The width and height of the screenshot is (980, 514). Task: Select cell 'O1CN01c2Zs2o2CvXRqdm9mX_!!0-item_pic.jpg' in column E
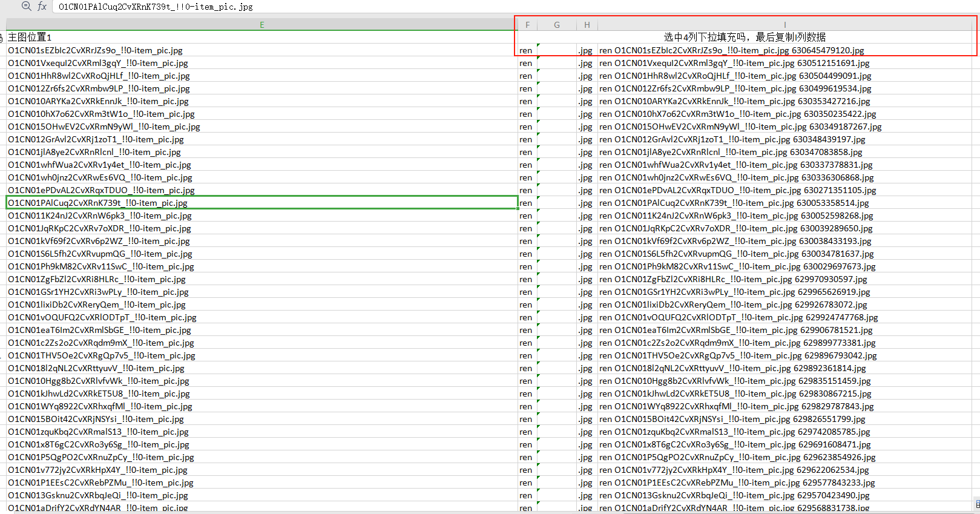tap(261, 343)
